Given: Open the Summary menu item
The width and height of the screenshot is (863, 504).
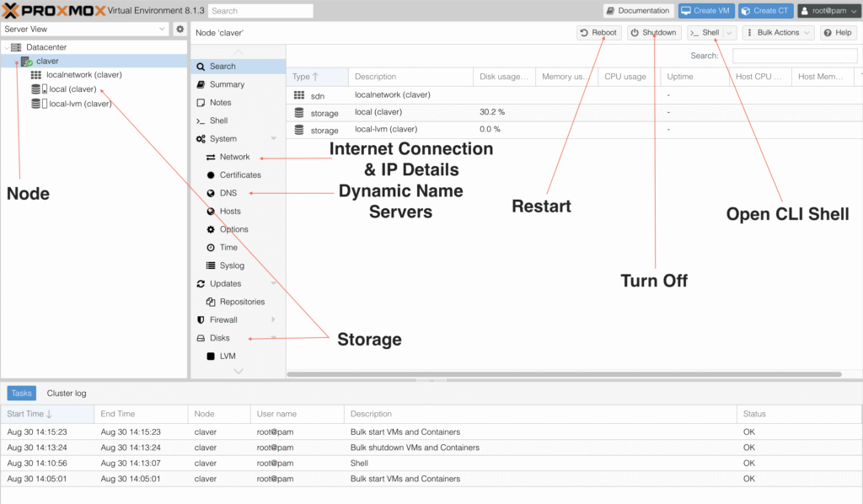Looking at the screenshot, I should point(227,84).
